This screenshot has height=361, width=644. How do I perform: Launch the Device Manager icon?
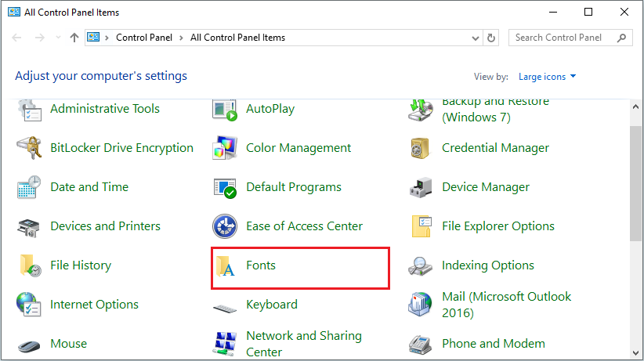421,188
